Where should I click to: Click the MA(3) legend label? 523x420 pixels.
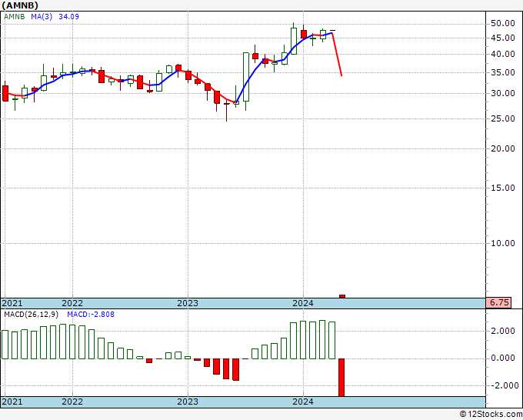coord(42,16)
